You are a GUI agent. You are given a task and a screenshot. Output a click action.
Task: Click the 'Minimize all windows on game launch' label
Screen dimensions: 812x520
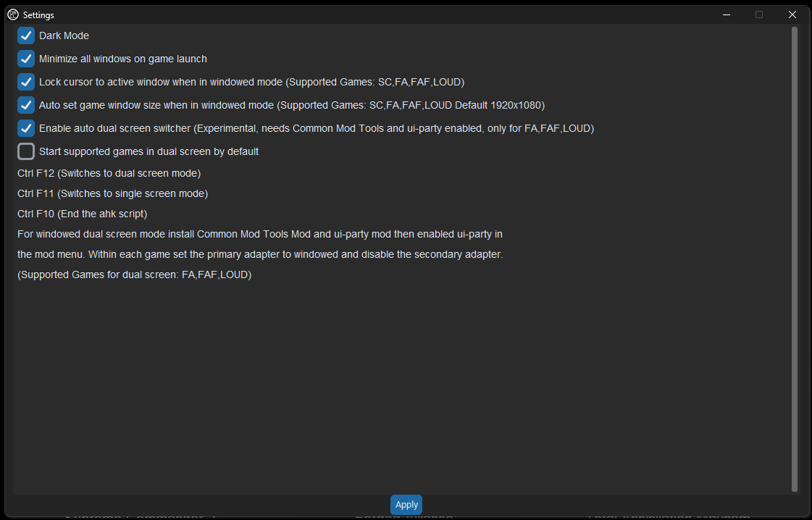click(123, 59)
